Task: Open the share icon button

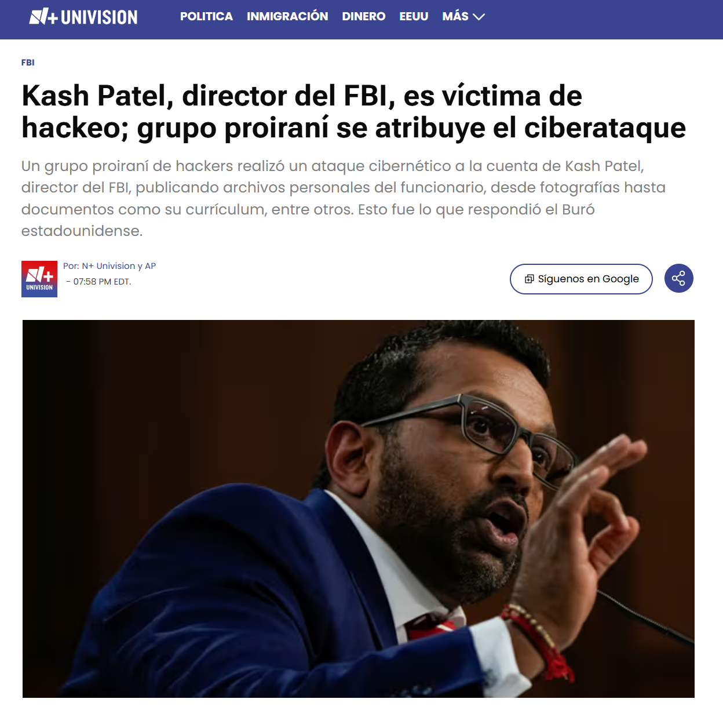Action: [678, 278]
